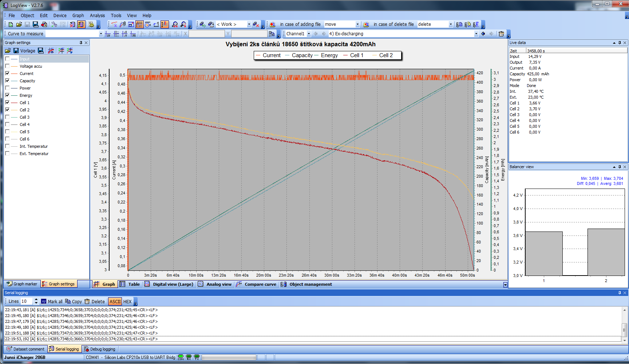Screen dimensions: 629x364
Task: Click the Vorlage save template button
Action: click(24, 51)
